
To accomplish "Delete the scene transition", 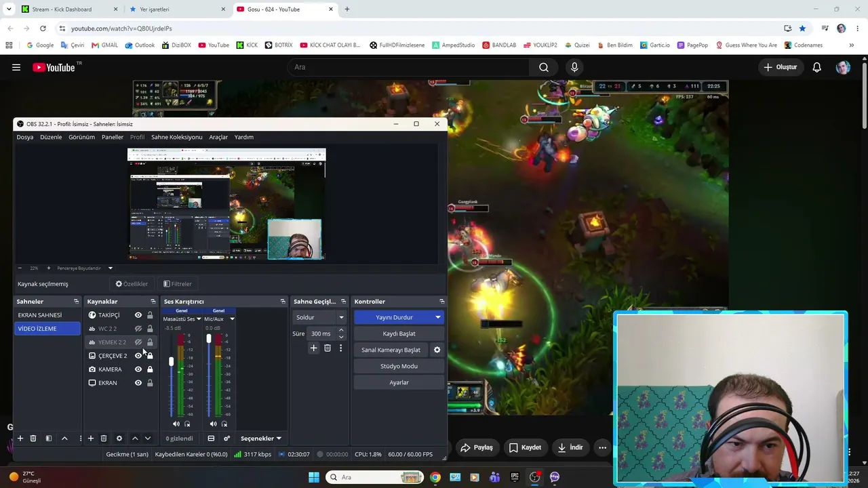I will pos(328,348).
